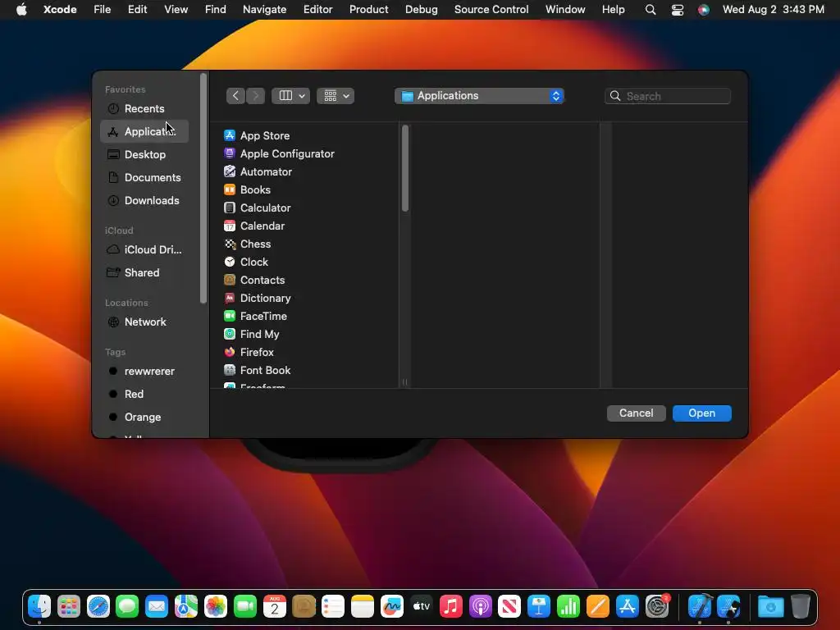Screen dimensions: 840x630
Task: Open Music from the Dock
Action: coord(450,606)
